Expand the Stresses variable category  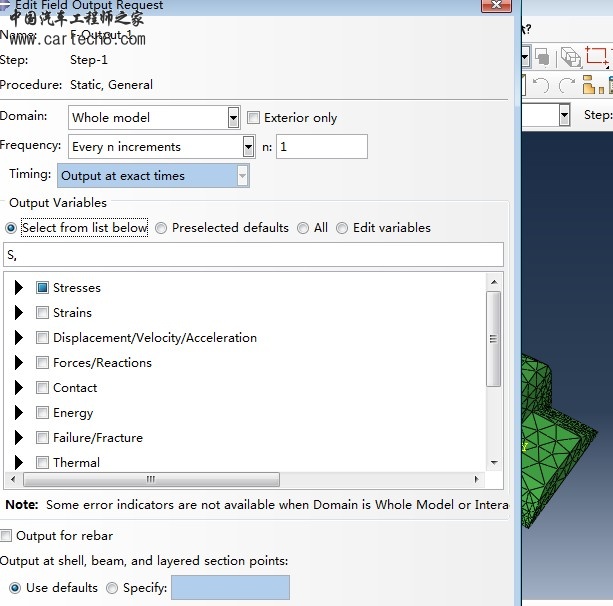pos(19,288)
